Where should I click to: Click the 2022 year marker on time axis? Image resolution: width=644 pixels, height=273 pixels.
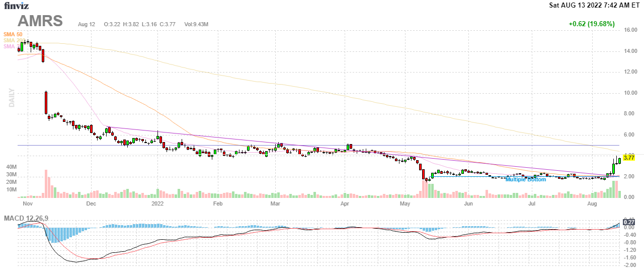click(158, 204)
